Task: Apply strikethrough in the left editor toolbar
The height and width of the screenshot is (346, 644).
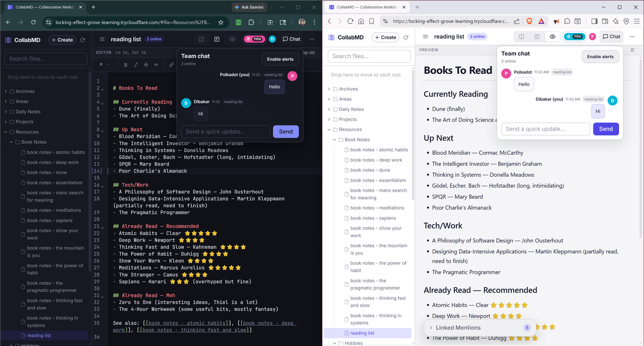Action: pos(146,65)
